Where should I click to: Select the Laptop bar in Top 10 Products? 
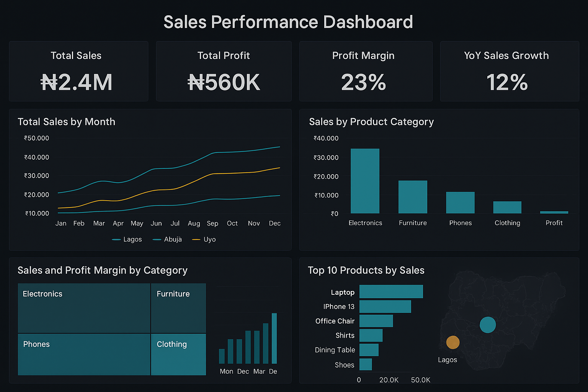pyautogui.click(x=391, y=292)
